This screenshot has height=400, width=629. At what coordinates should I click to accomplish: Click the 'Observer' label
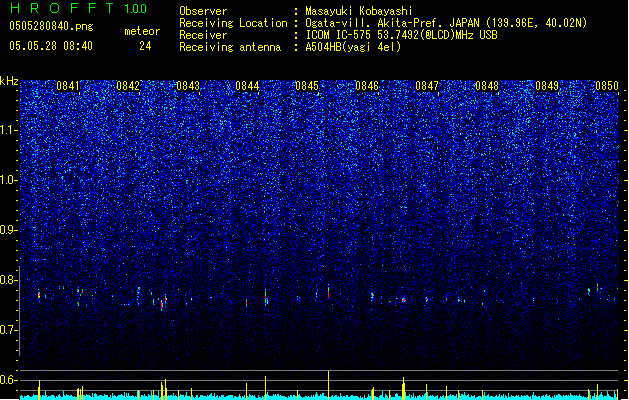pyautogui.click(x=203, y=11)
